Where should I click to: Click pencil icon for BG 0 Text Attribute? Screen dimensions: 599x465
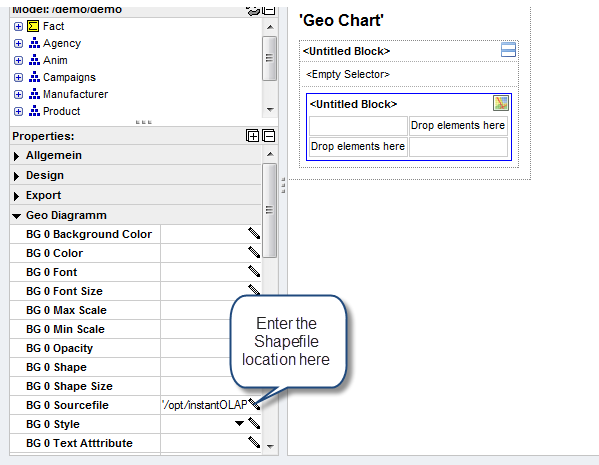pyautogui.click(x=254, y=442)
